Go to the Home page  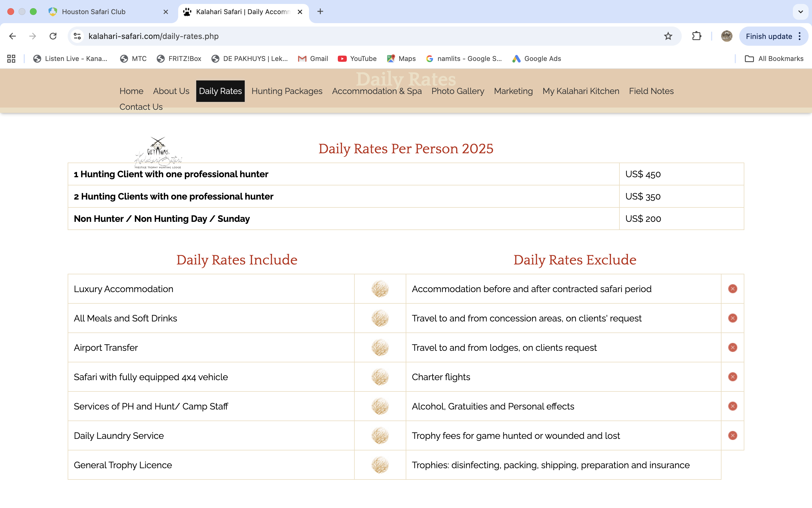131,91
